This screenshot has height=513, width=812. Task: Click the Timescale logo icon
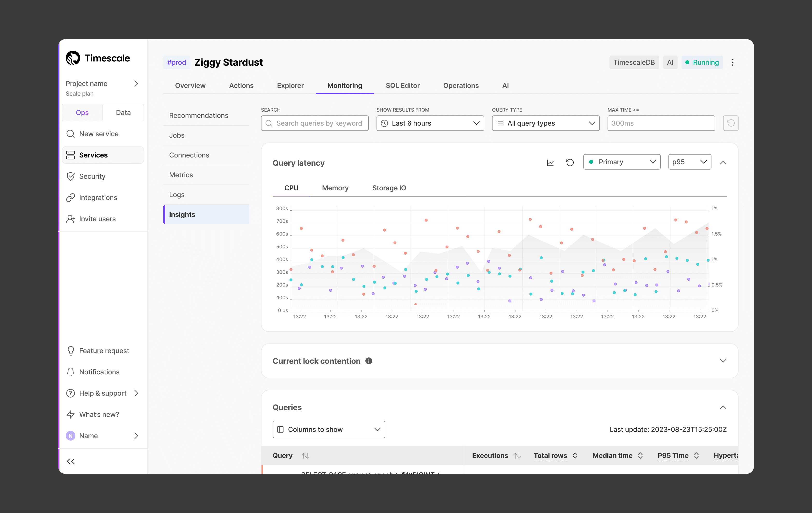(x=73, y=58)
